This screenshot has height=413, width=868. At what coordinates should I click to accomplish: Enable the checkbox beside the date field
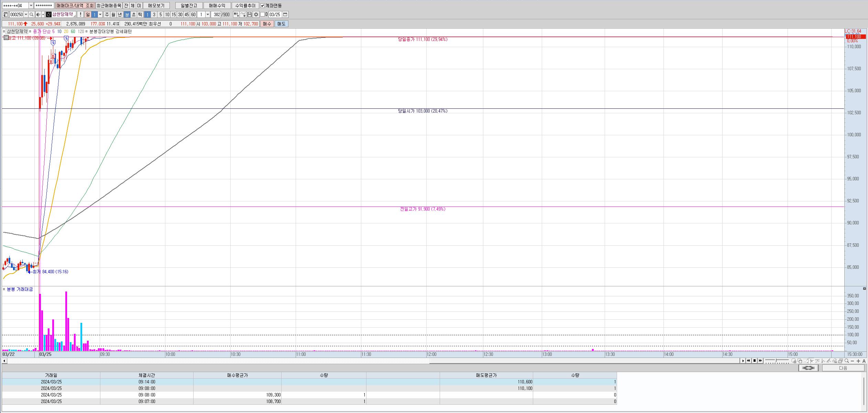point(263,14)
